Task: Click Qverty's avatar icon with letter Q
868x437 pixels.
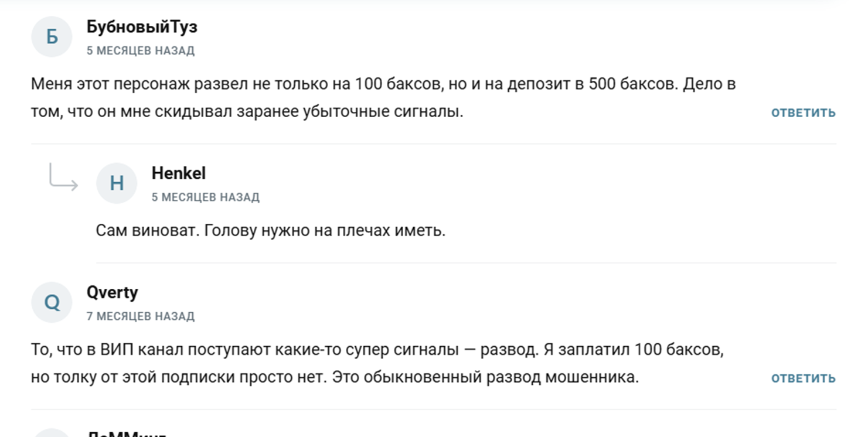Action: pos(52,302)
